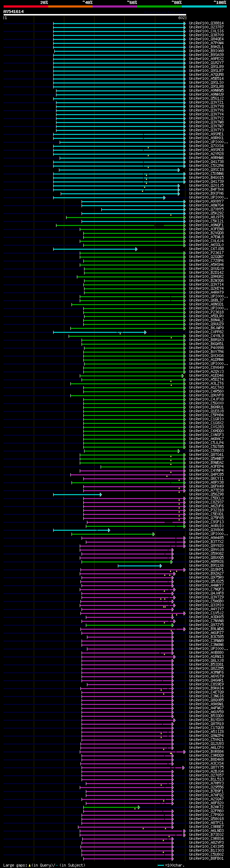Image resolution: width=230 pixels, height=868 pixels.
Task: Click the short cyan alignment bar for C6TJD8
Action: (x=95, y=249)
